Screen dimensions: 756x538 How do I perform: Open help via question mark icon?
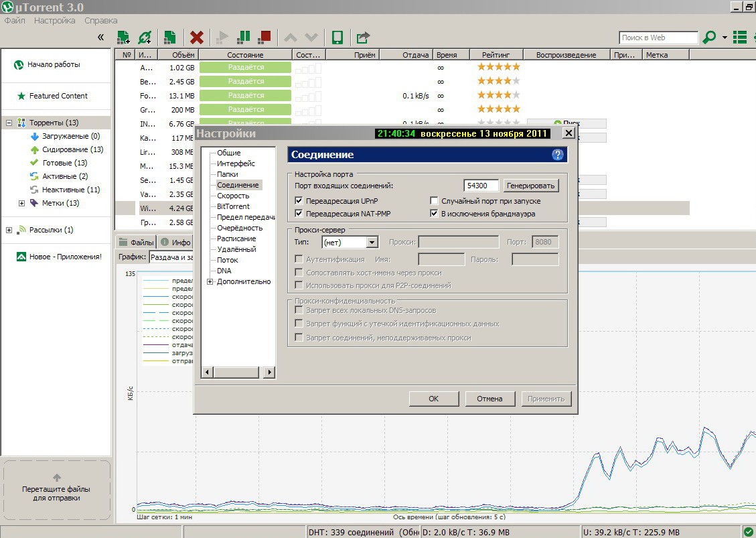(557, 154)
